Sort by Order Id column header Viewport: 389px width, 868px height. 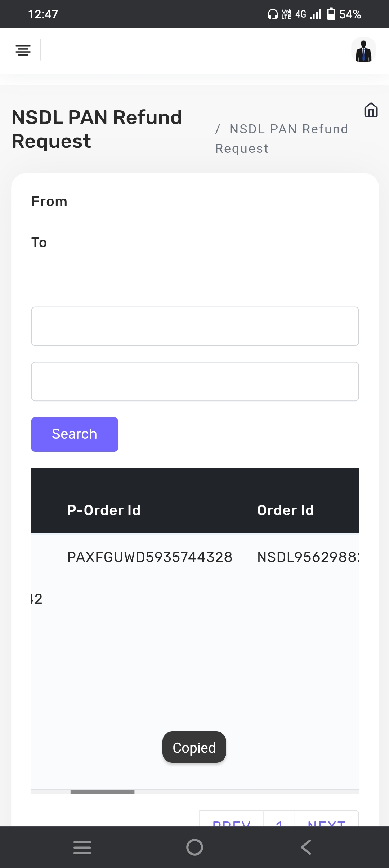(285, 510)
